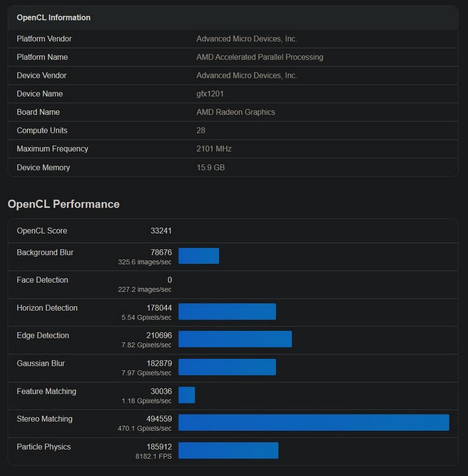This screenshot has width=468, height=476.
Task: Click the Edge Detection performance bar
Action: [x=235, y=339]
